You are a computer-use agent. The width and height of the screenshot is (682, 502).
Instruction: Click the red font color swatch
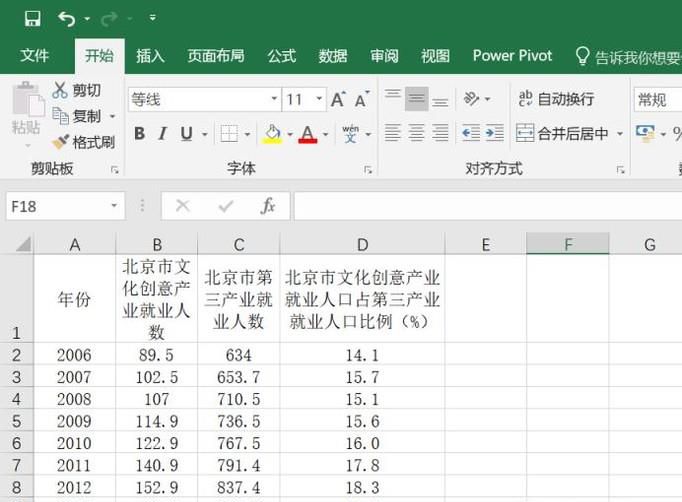tap(307, 134)
